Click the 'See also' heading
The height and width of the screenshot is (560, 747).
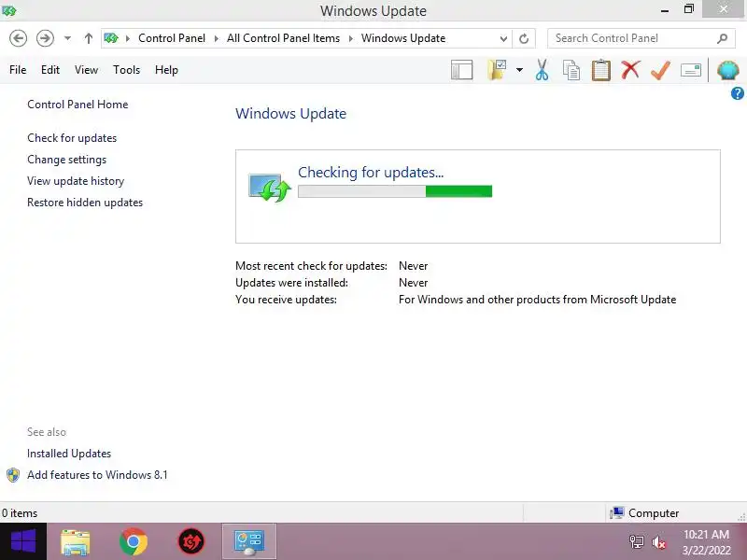(x=47, y=432)
